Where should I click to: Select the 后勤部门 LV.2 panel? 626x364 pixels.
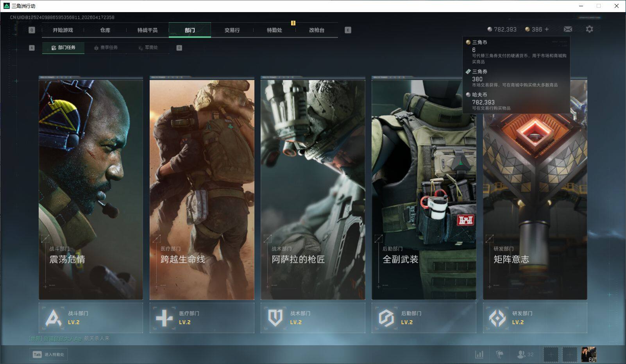click(x=424, y=318)
